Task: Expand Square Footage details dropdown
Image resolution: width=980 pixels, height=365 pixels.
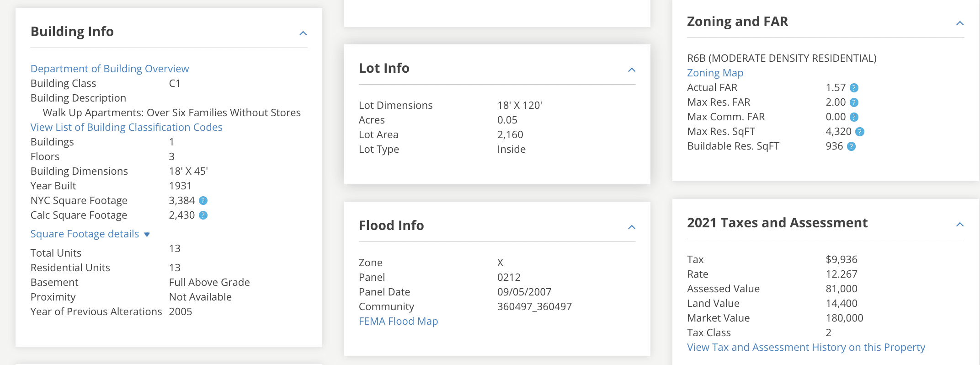Action: pyautogui.click(x=90, y=234)
